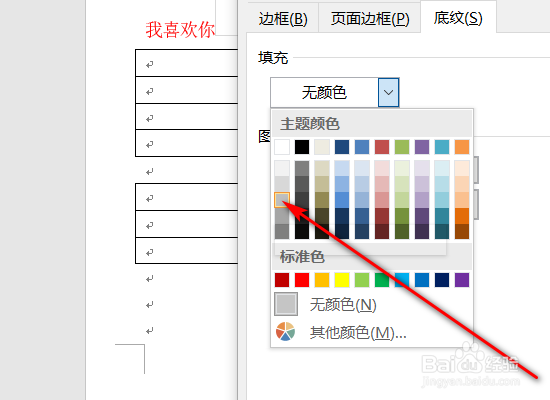Choose standard bright red swatch
The image size is (550, 400).
302,280
